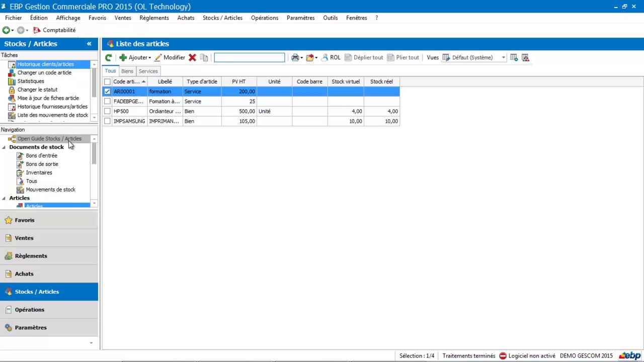Click the Liste des mouvements de stock icon
644x362 pixels.
point(12,116)
